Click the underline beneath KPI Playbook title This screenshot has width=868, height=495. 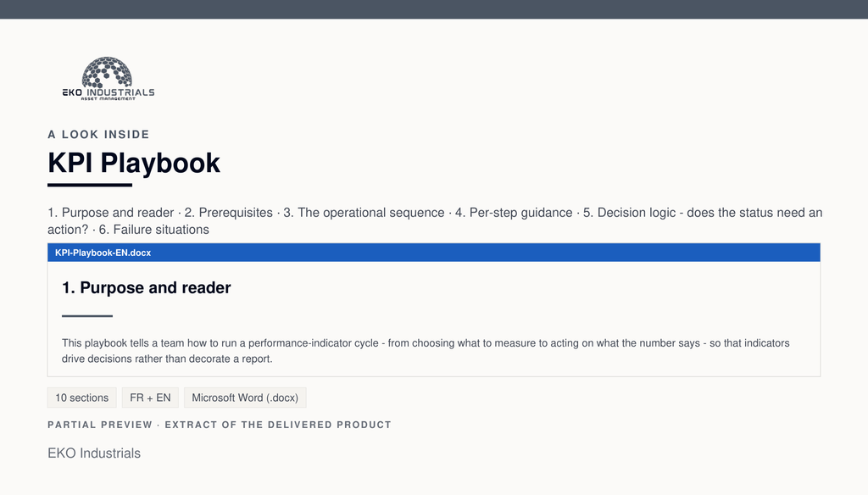[90, 185]
